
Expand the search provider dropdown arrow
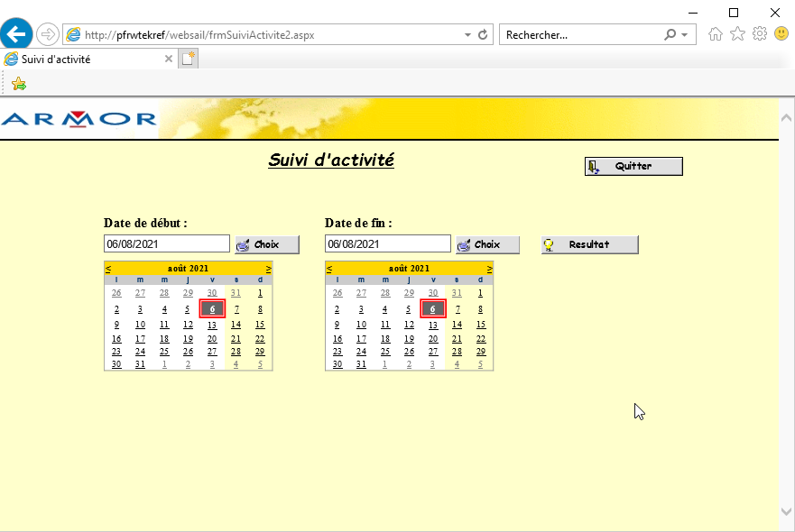point(685,35)
